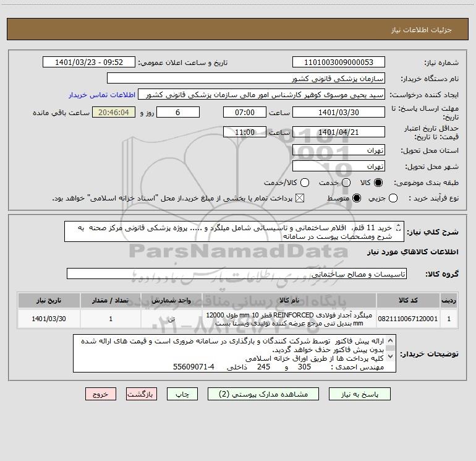Click the نام کالا column header

pos(289,301)
